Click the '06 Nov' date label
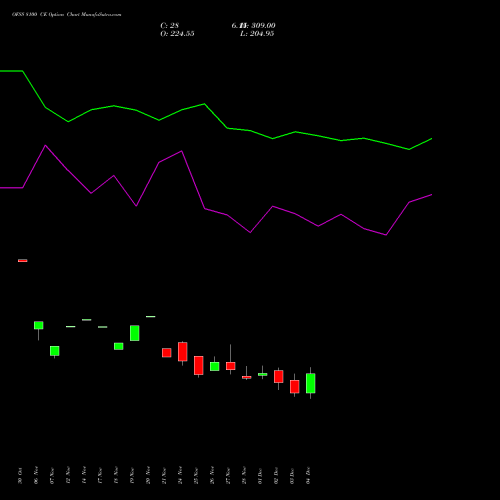The width and height of the screenshot is (500, 500). [x=36, y=475]
